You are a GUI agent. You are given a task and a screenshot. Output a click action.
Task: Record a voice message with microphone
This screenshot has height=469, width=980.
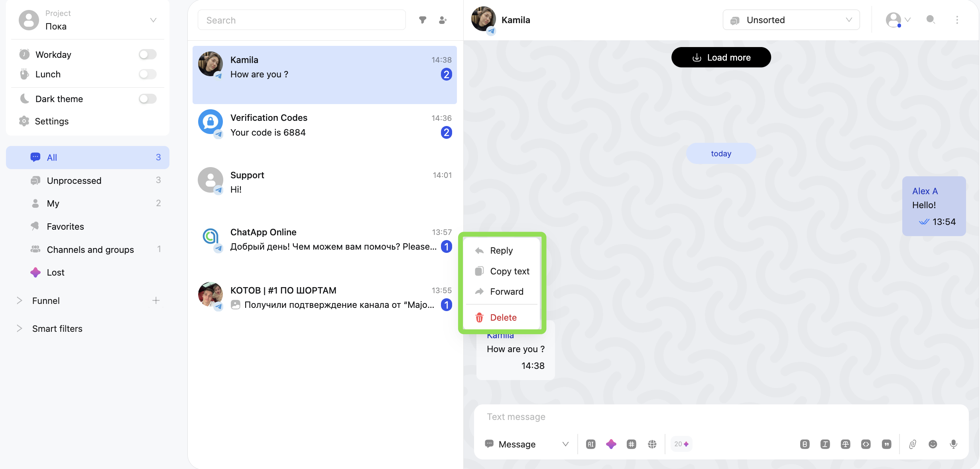click(x=953, y=444)
